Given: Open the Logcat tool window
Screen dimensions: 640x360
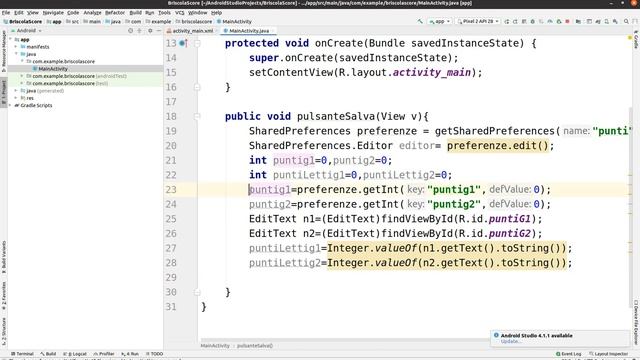Looking at the screenshot, I should pyautogui.click(x=75, y=354).
